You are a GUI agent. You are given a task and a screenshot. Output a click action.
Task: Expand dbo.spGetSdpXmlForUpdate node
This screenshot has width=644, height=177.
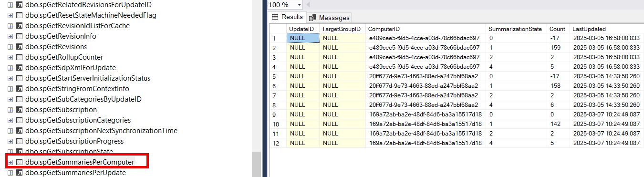point(10,68)
